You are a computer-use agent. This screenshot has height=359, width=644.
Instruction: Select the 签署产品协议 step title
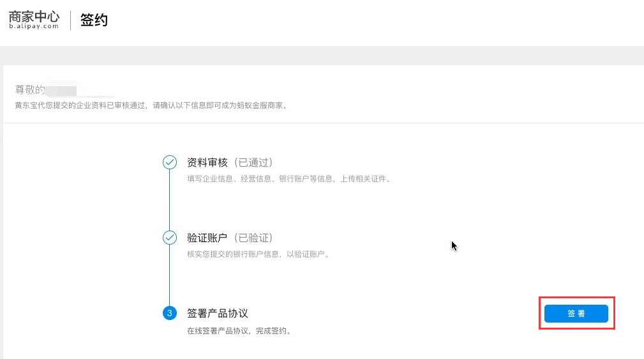[217, 313]
